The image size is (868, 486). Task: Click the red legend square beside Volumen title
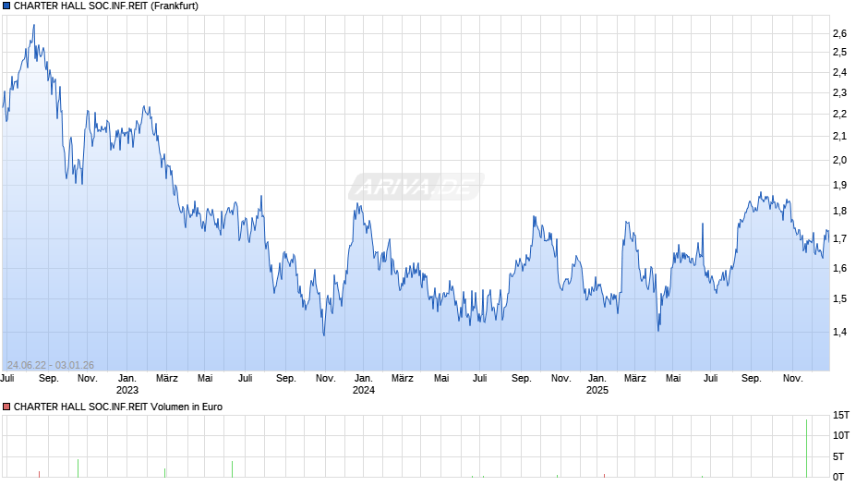[x=6, y=407]
